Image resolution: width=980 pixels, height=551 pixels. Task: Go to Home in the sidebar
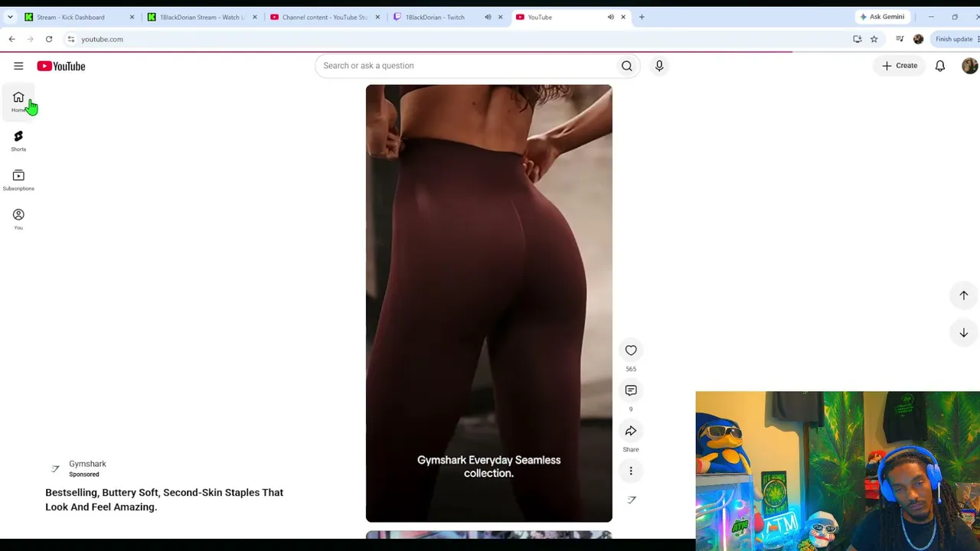pyautogui.click(x=18, y=102)
